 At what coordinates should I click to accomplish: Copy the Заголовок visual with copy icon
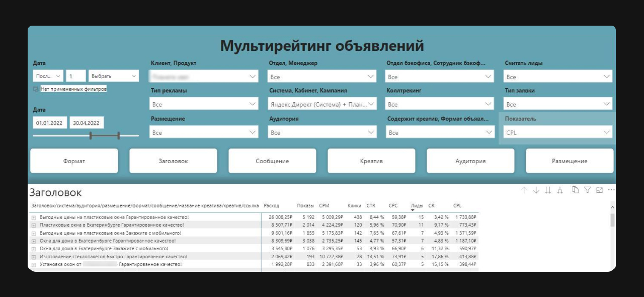click(576, 190)
